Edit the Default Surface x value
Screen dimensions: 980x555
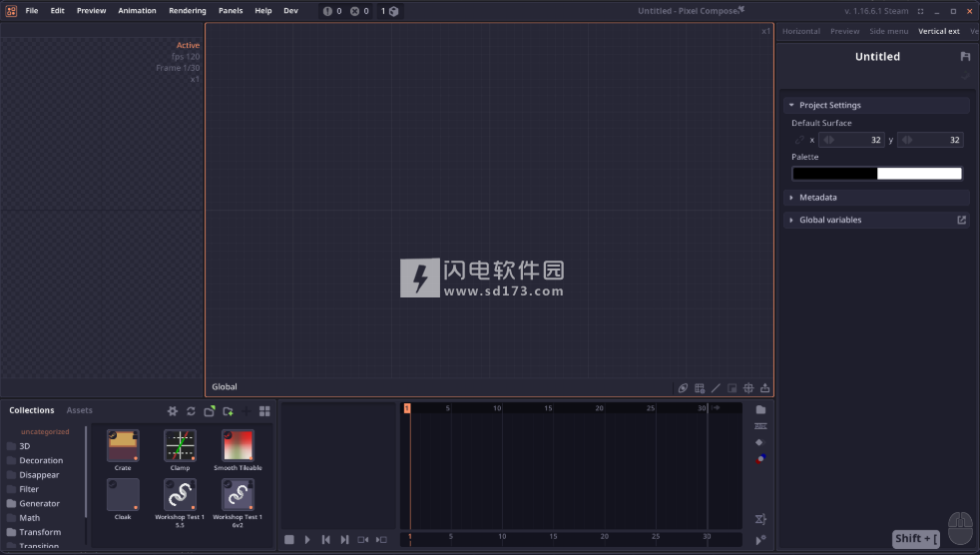pyautogui.click(x=851, y=140)
